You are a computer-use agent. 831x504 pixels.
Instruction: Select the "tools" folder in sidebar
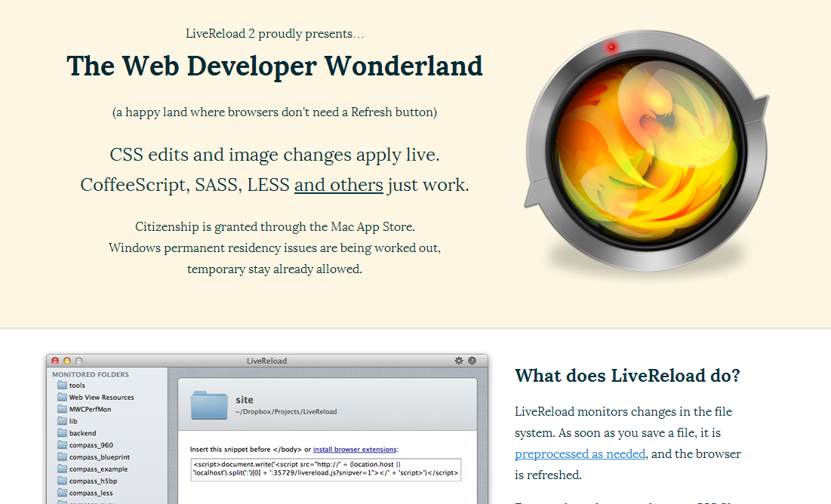(x=71, y=386)
